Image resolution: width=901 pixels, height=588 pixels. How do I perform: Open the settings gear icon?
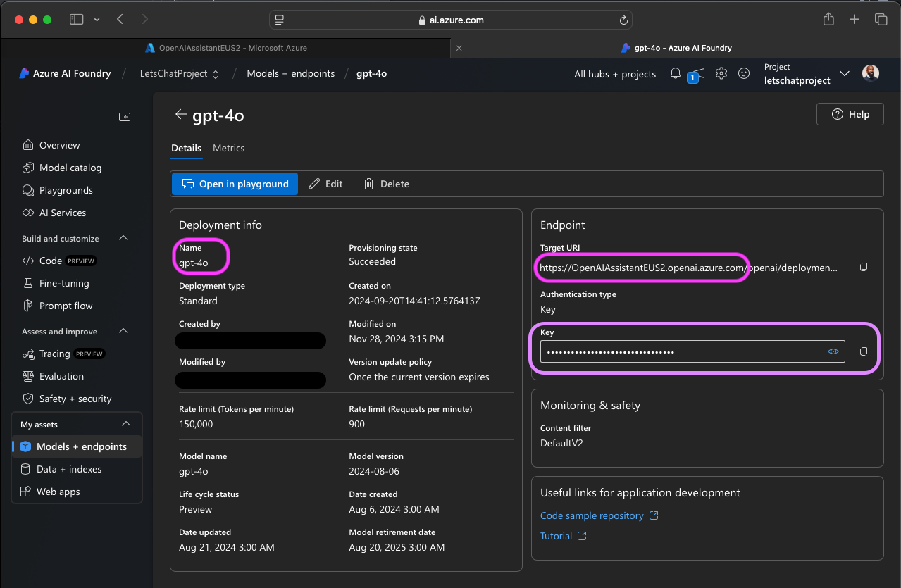coord(721,73)
